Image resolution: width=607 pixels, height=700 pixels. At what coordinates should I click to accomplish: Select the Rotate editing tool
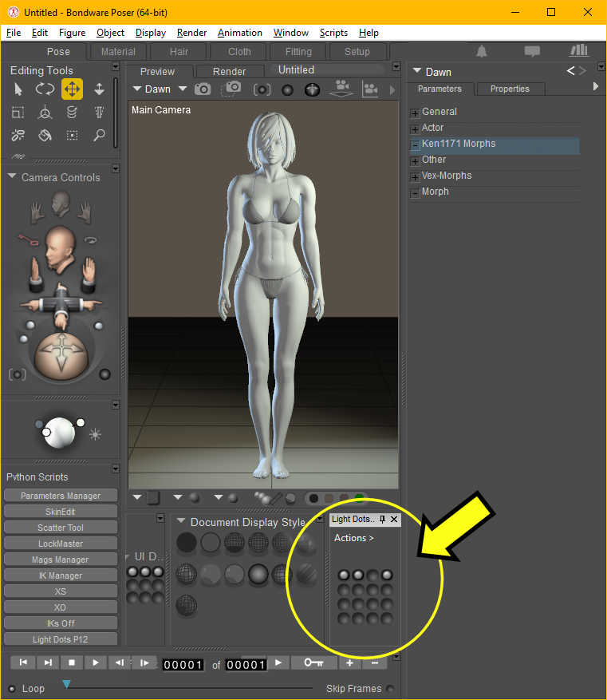coord(45,89)
